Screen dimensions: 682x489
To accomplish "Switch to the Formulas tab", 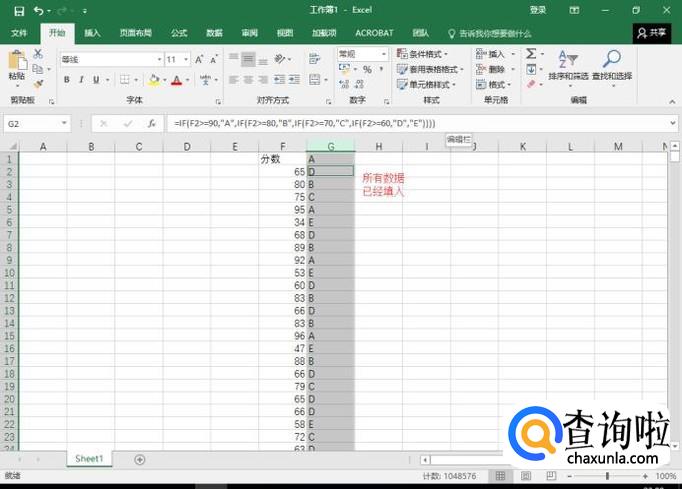I will (x=179, y=33).
